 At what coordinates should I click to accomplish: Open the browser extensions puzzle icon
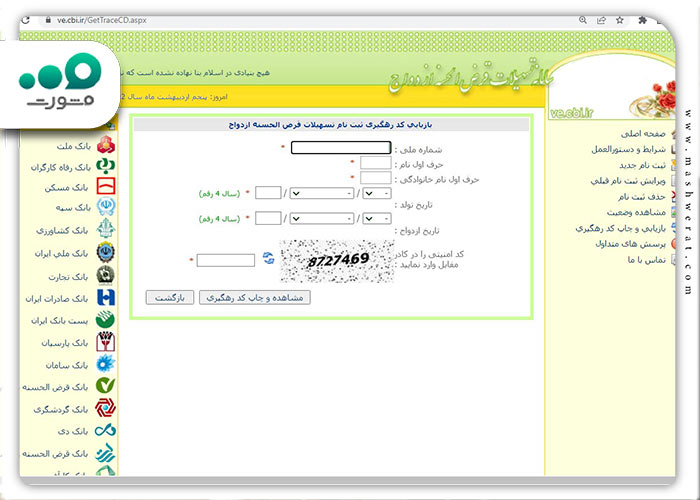642,20
